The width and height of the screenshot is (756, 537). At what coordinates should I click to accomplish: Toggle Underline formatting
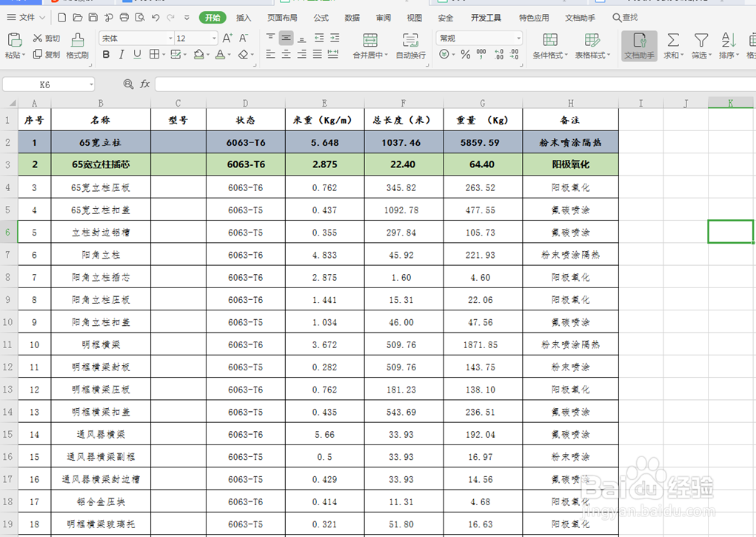138,55
